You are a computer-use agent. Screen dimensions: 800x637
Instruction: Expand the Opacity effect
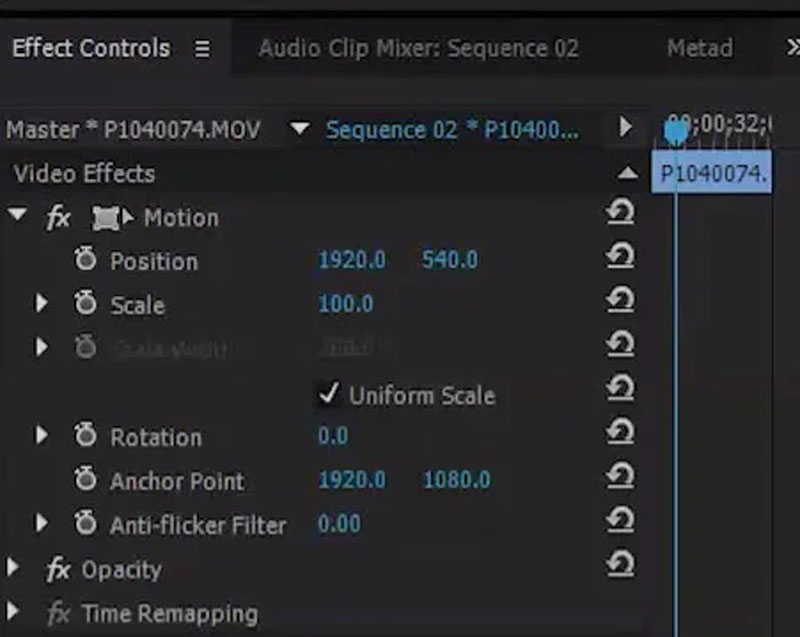(x=13, y=567)
